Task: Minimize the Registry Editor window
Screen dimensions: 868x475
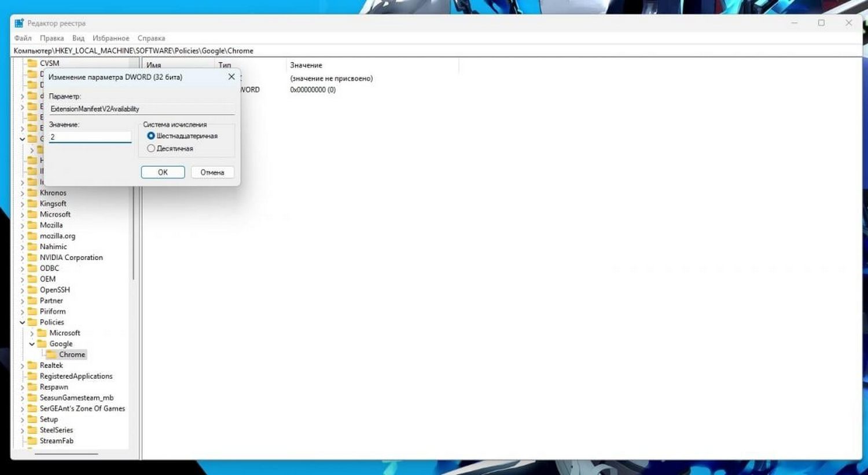Action: 795,23
